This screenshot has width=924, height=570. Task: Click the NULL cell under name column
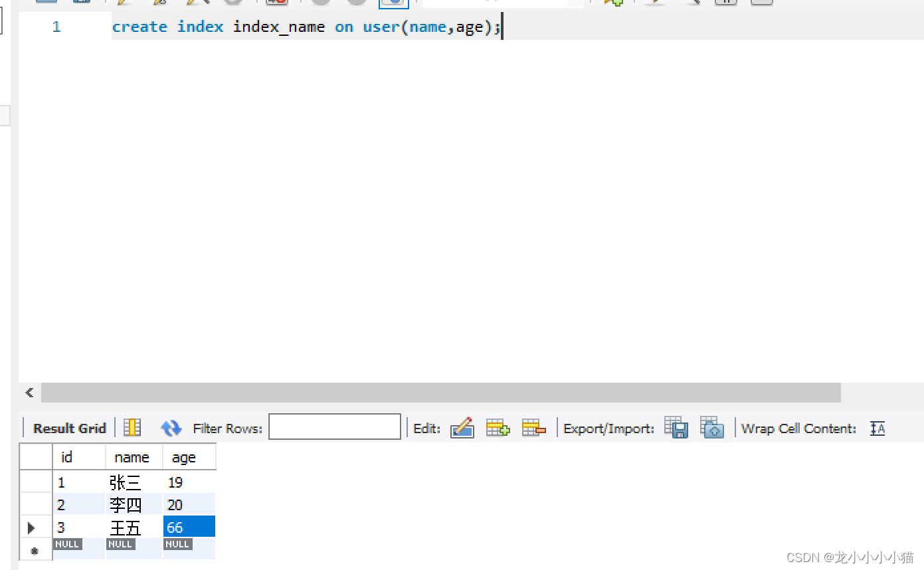click(134, 549)
